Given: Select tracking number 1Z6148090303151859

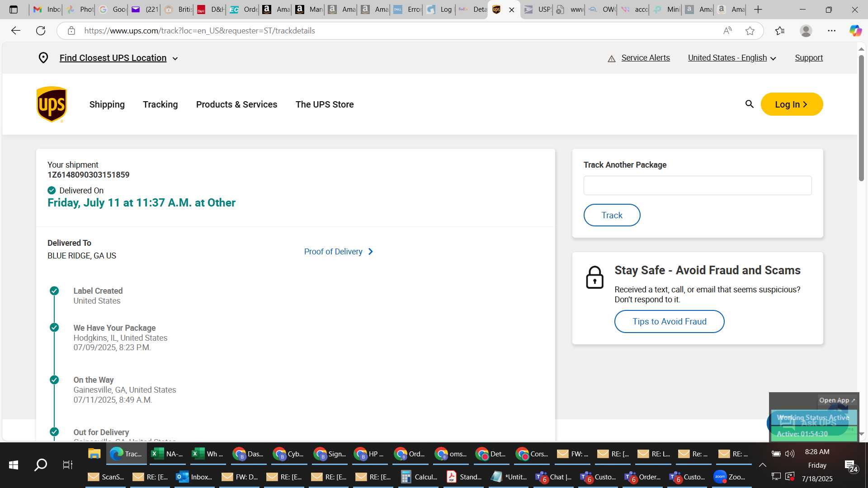Looking at the screenshot, I should (x=89, y=175).
